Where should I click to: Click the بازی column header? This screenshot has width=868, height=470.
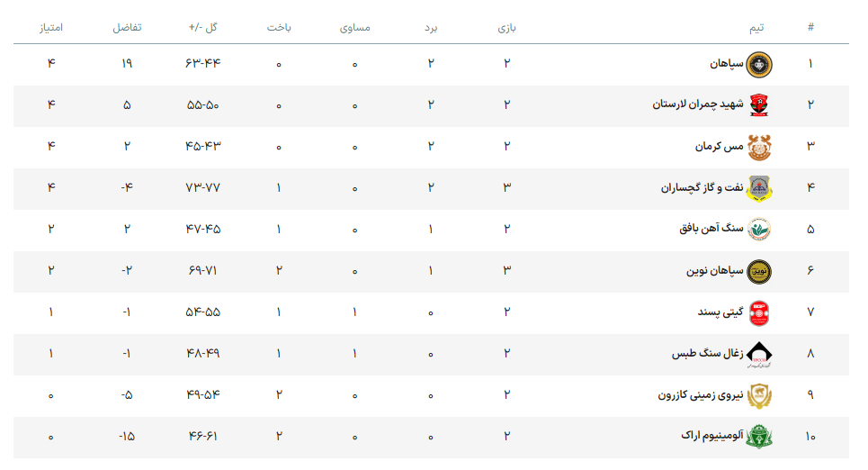(x=506, y=28)
